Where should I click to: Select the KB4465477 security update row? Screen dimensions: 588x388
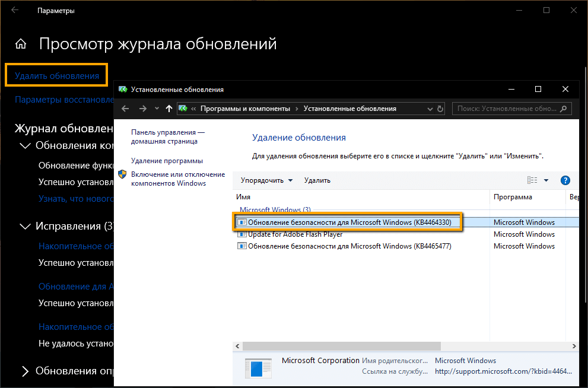point(407,246)
